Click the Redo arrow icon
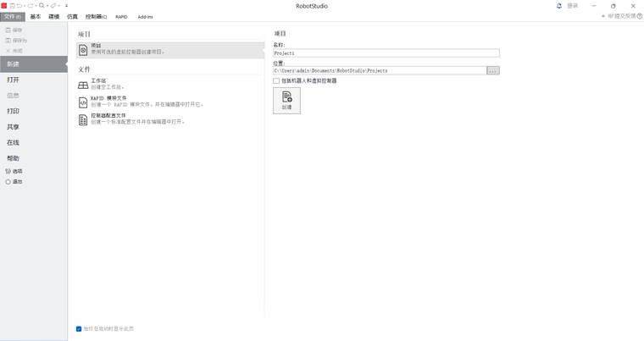The width and height of the screenshot is (644, 341). point(31,6)
